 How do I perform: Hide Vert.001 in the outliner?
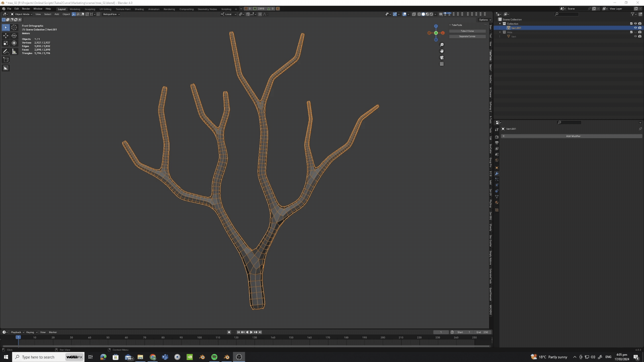[x=635, y=28]
